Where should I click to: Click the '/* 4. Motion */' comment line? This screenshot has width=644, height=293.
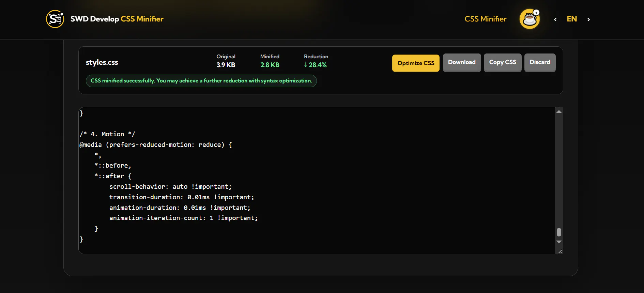tap(107, 134)
